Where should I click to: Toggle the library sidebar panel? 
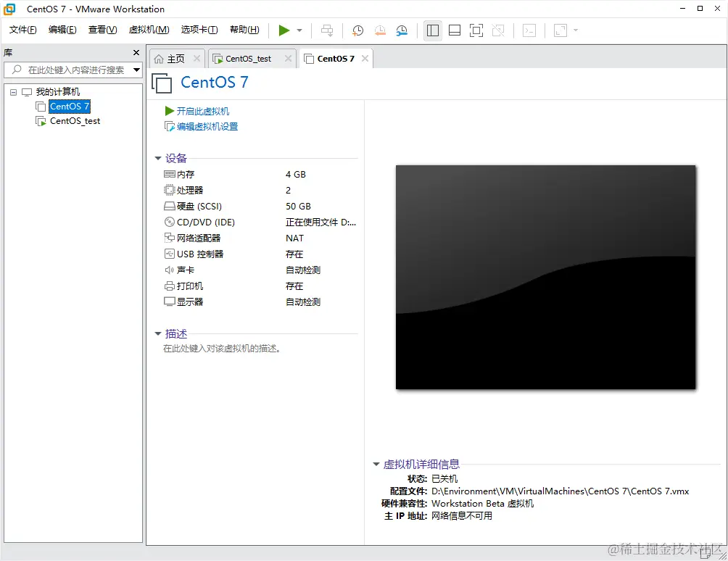[x=432, y=30]
